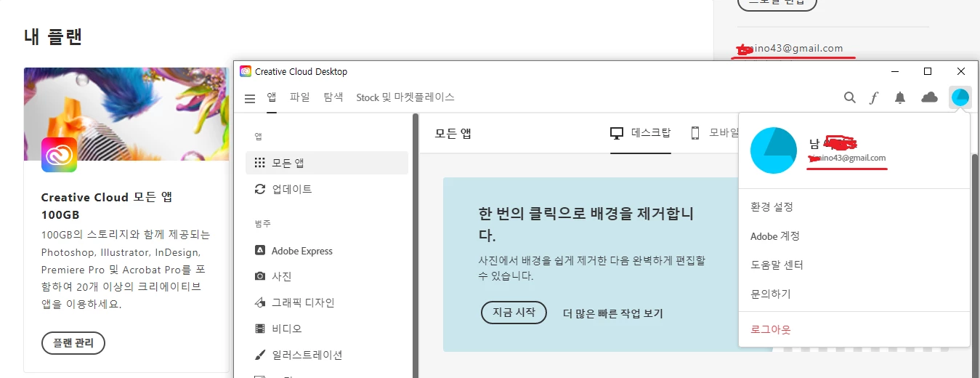This screenshot has width=980, height=378.
Task: Click the cloud sync status icon
Action: [929, 97]
